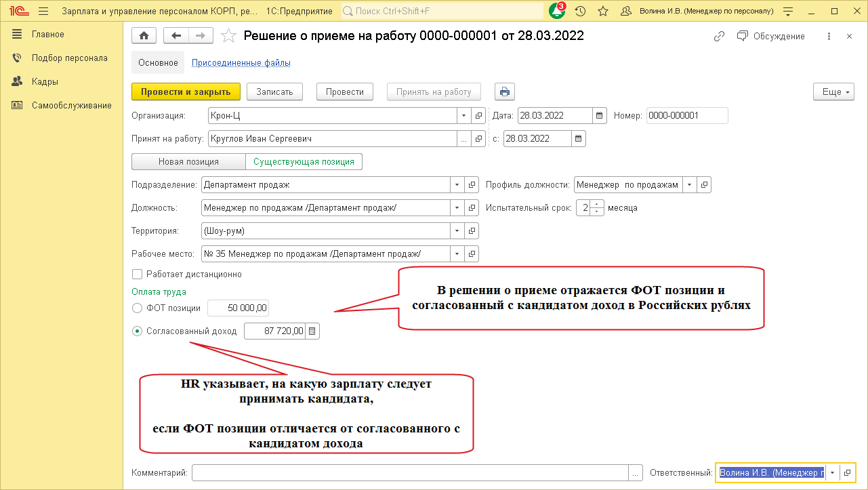This screenshot has width=868, height=490.
Task: Click the print icon button
Action: click(x=505, y=92)
